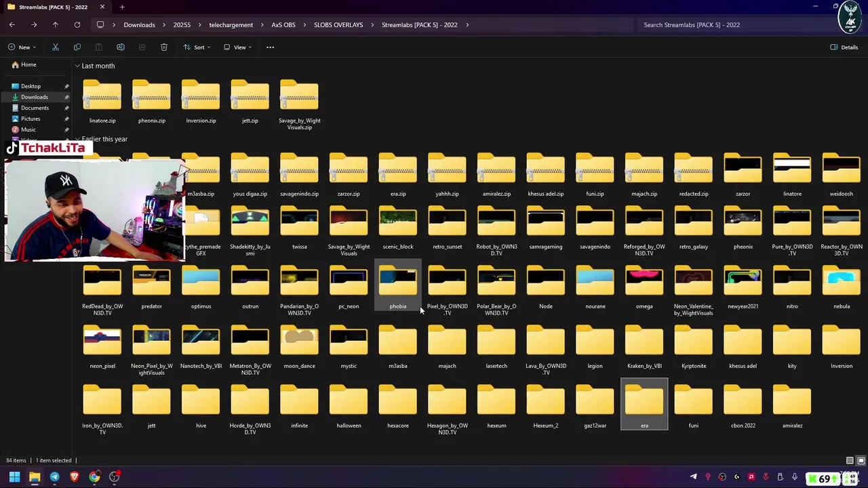Image resolution: width=868 pixels, height=488 pixels.
Task: Open Downloads in the sidebar
Action: click(34, 97)
